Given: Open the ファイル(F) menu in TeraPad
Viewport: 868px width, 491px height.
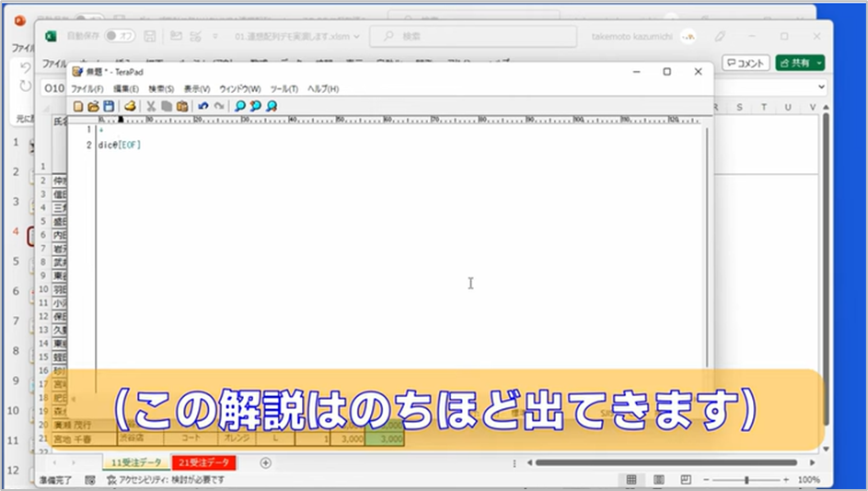Looking at the screenshot, I should 87,88.
